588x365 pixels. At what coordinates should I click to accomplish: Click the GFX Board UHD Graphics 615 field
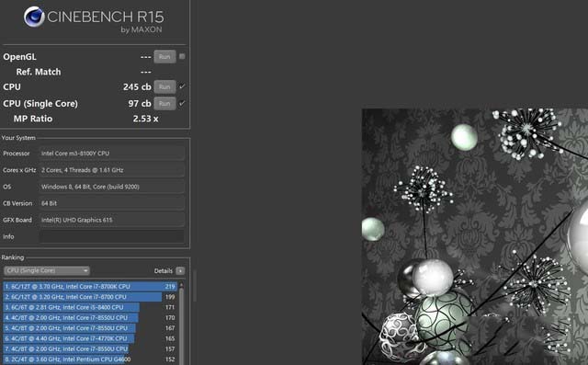(x=112, y=220)
